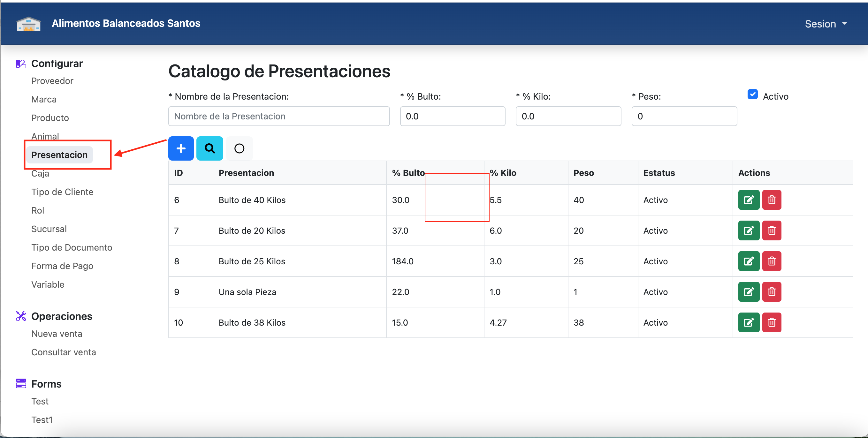Click the Operaciones section heading
The width and height of the screenshot is (868, 438).
click(62, 316)
